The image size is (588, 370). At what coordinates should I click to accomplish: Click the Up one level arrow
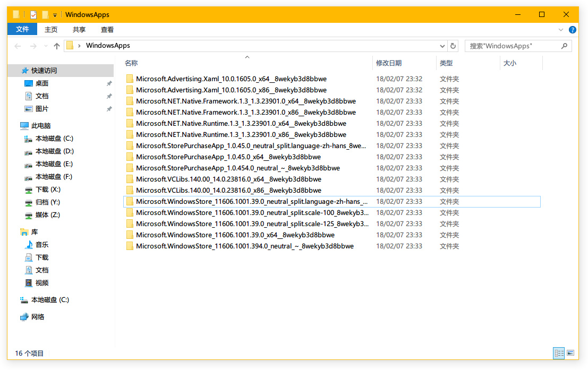(x=57, y=46)
